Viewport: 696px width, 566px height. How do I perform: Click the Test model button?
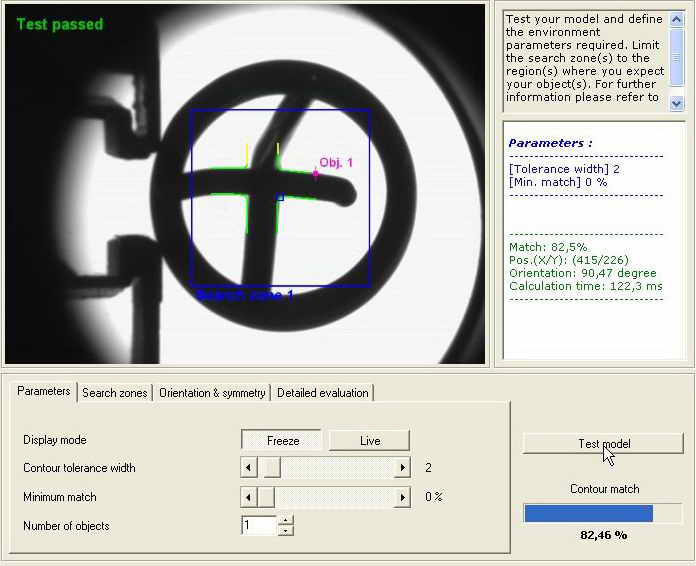coord(603,443)
